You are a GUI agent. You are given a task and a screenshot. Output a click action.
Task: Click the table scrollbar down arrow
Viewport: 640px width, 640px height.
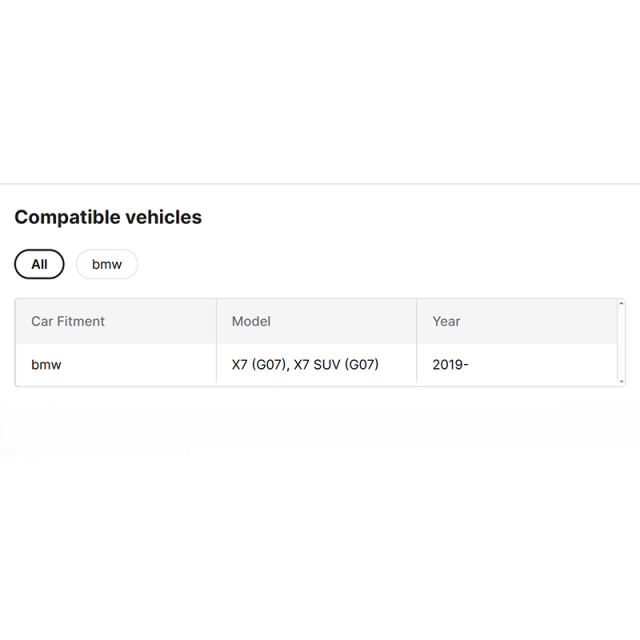pyautogui.click(x=621, y=382)
